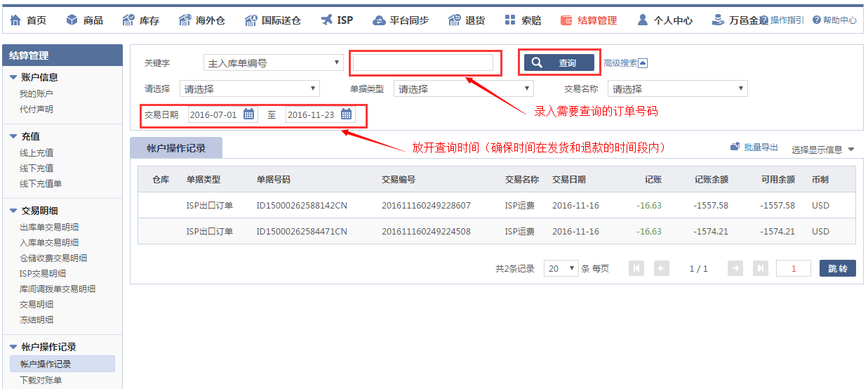Click the 查询 search button

(x=559, y=63)
